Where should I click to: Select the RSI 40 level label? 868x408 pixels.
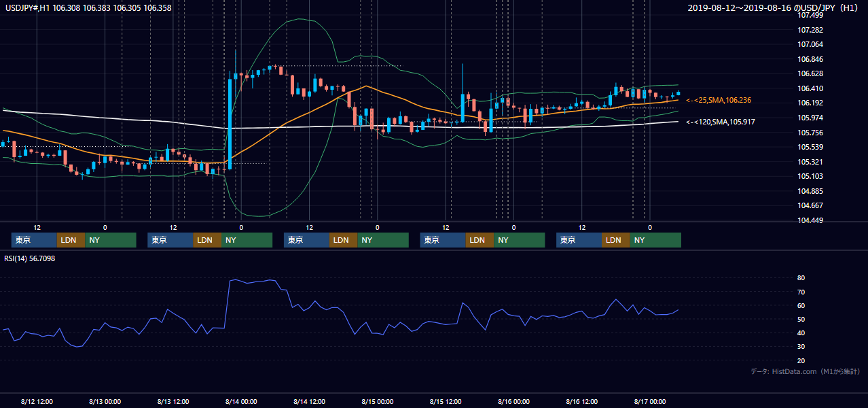coord(801,333)
